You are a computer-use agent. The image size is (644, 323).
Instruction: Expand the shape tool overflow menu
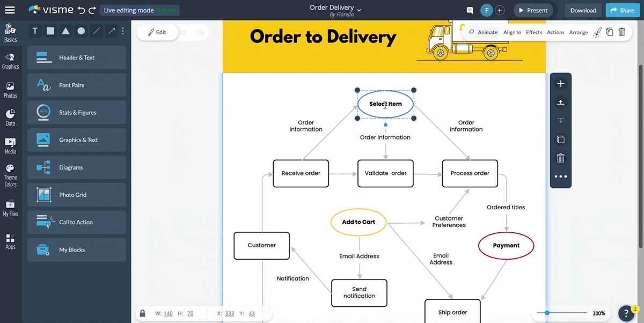coord(124,31)
